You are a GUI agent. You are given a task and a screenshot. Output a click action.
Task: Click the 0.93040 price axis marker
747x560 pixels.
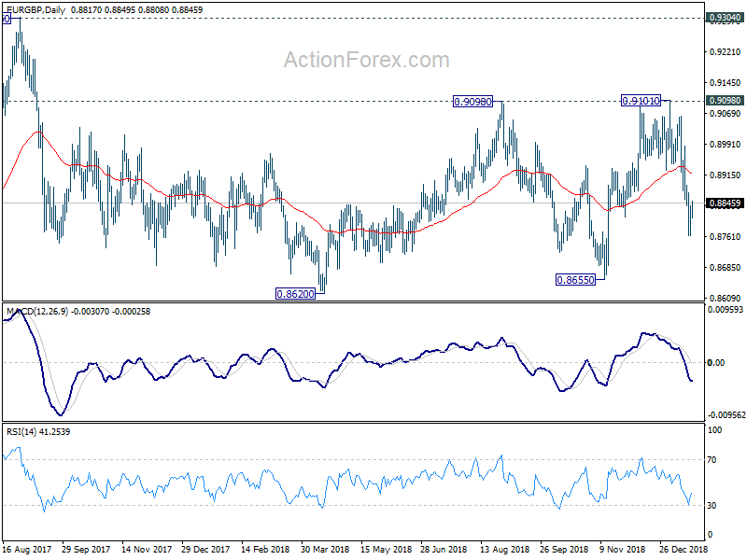(725, 18)
